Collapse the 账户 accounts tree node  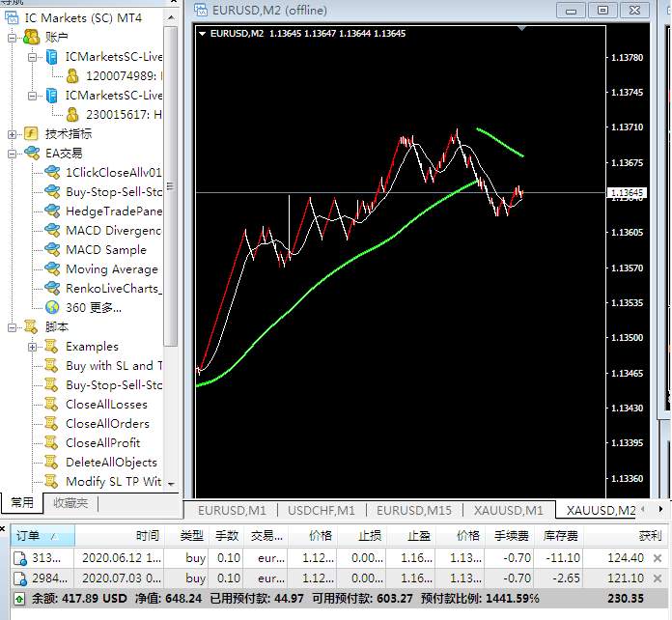click(12, 38)
